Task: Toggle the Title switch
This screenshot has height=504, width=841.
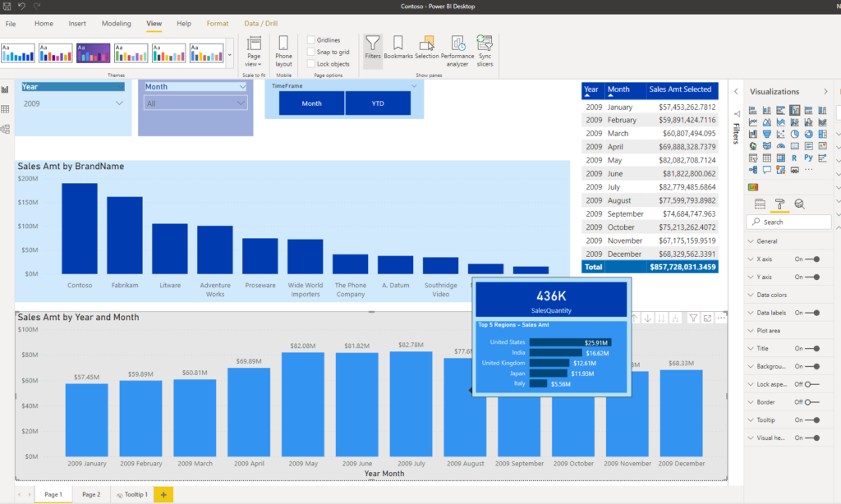Action: 813,349
